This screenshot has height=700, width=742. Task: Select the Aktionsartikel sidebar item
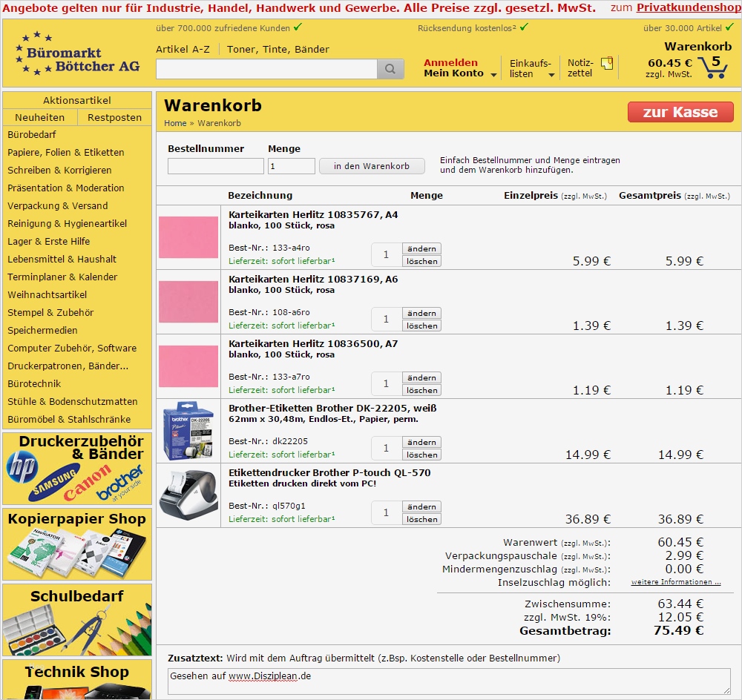coord(77,100)
